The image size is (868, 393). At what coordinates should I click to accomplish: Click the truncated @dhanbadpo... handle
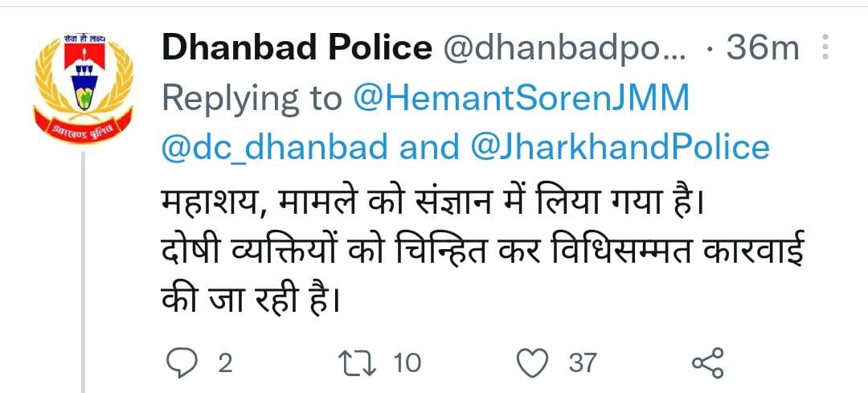tap(564, 50)
